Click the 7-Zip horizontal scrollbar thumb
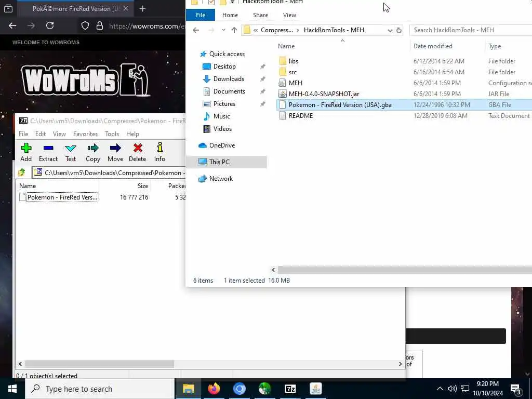The width and height of the screenshot is (532, 399). coord(99,364)
